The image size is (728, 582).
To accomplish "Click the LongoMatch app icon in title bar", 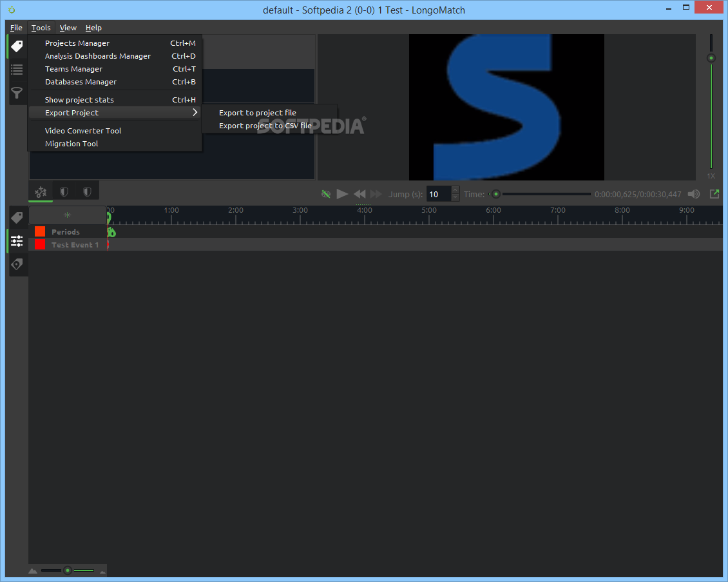I will point(12,10).
